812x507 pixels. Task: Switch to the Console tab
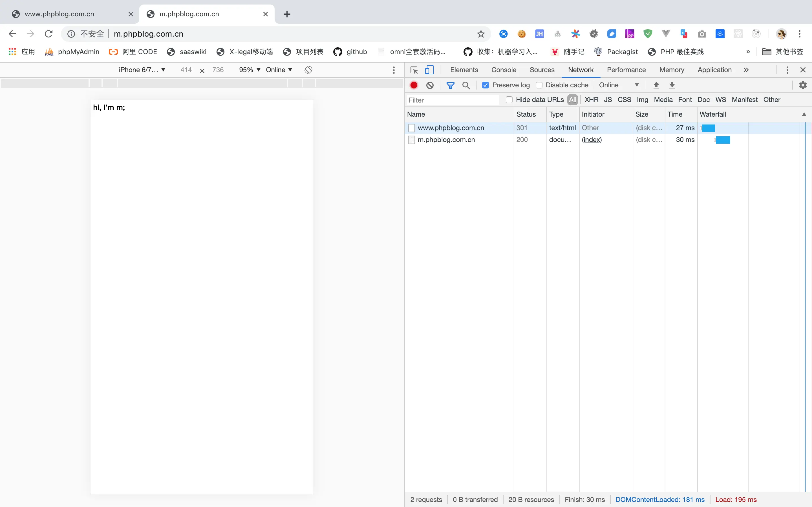coord(503,70)
